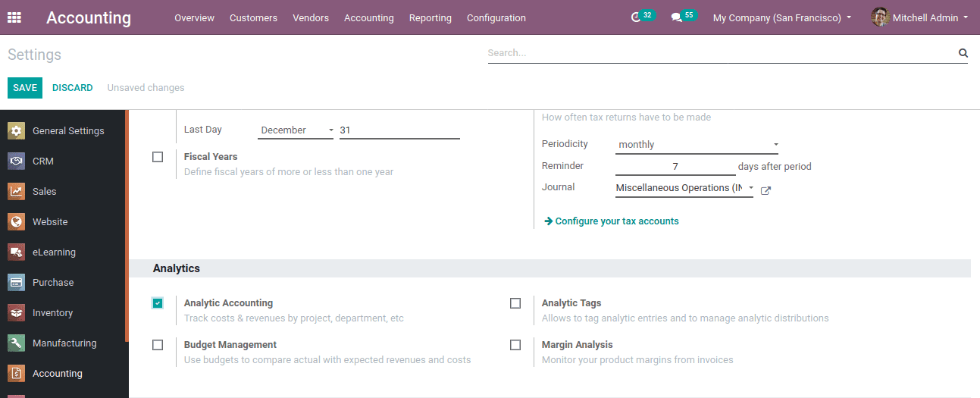Click arrow icon before Configure your tax accounts
980x398 pixels.
click(549, 221)
